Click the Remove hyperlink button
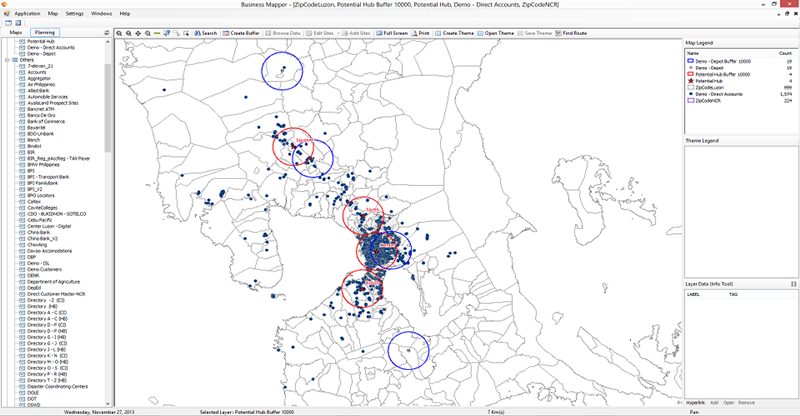 (746, 403)
